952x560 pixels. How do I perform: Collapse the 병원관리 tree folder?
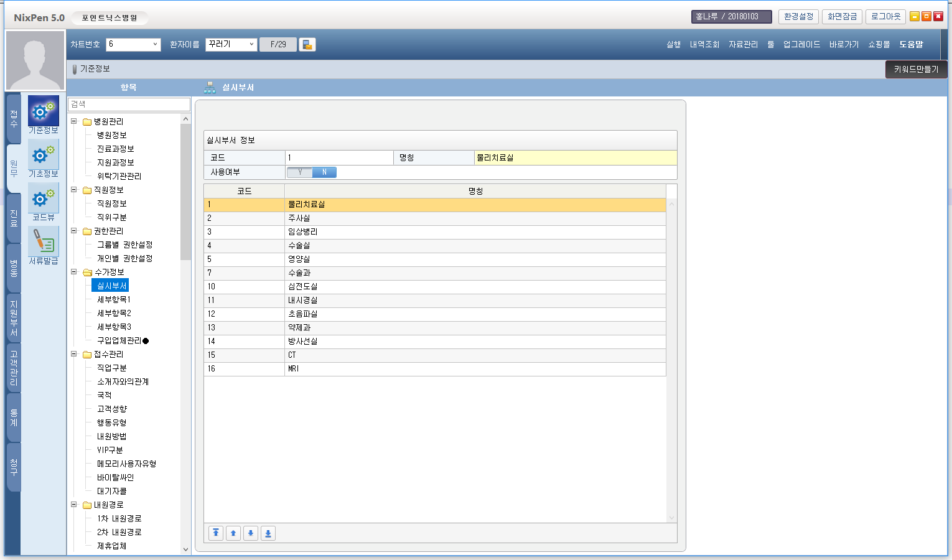74,121
